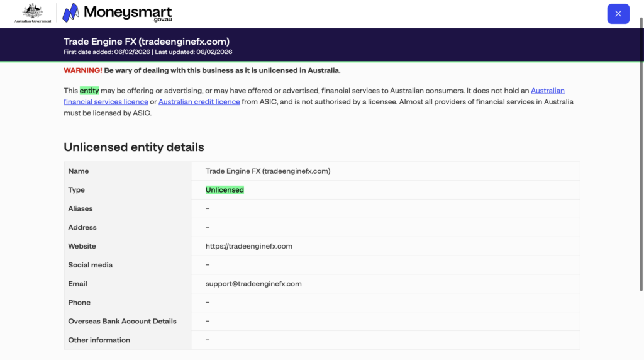Click the Overseas Bank Account Details label

pyautogui.click(x=122, y=321)
